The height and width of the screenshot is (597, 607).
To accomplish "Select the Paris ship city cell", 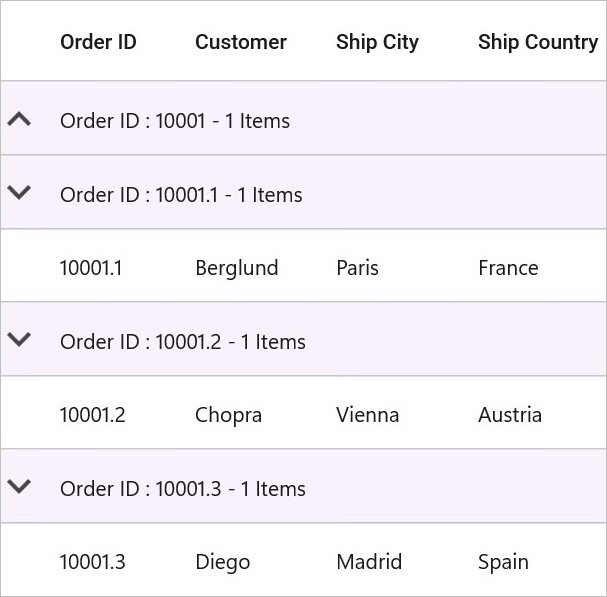I will click(x=357, y=268).
